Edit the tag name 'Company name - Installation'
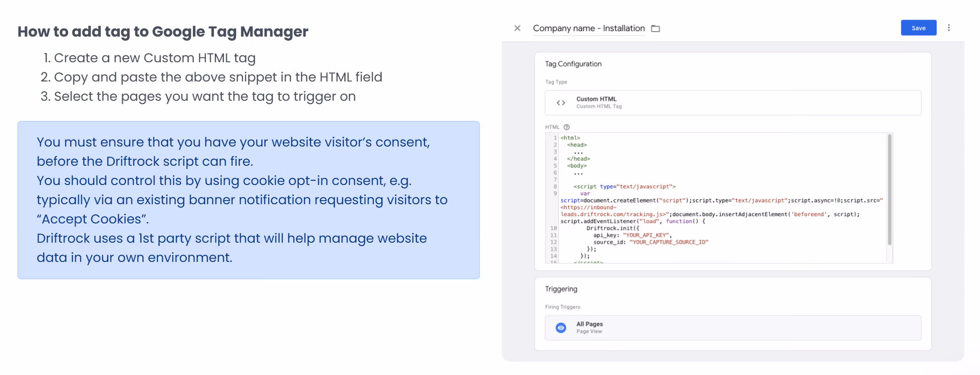Image resolution: width=980 pixels, height=375 pixels. tap(589, 28)
